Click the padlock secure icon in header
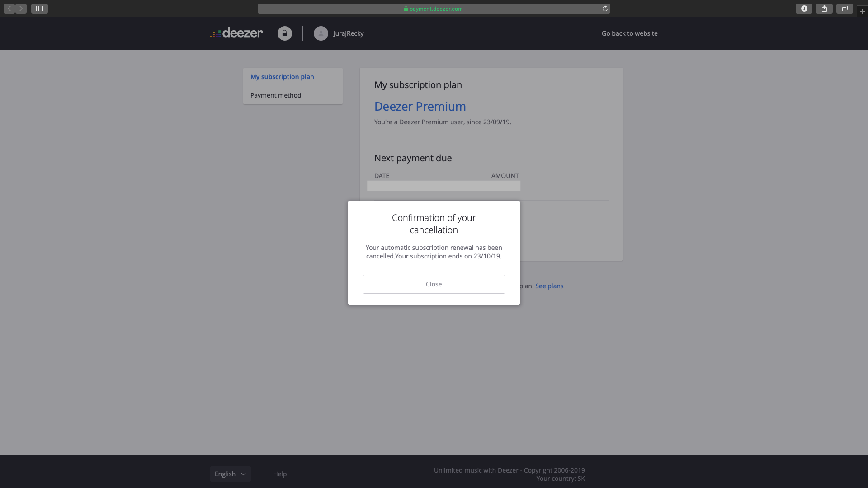 tap(285, 33)
